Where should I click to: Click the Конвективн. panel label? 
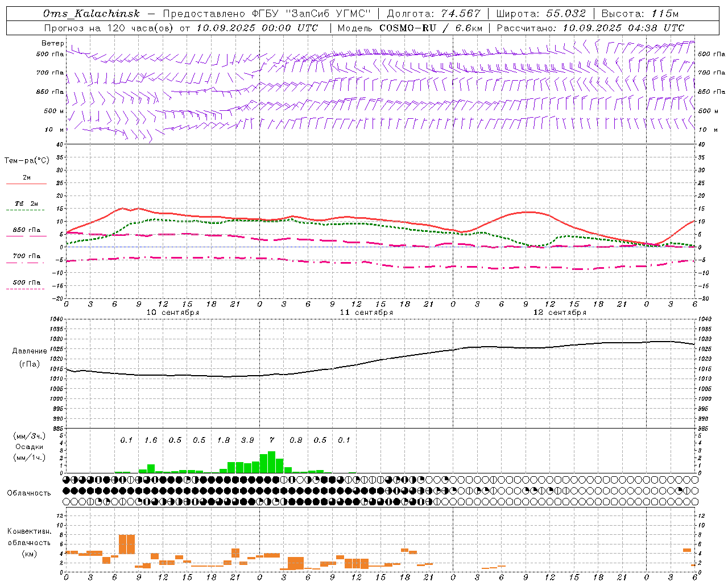tap(30, 531)
